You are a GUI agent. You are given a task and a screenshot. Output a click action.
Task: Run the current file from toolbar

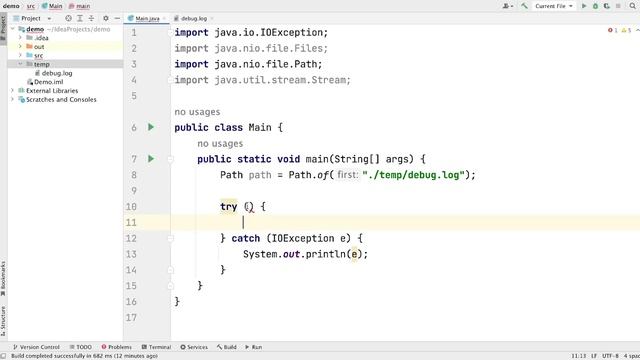(584, 6)
